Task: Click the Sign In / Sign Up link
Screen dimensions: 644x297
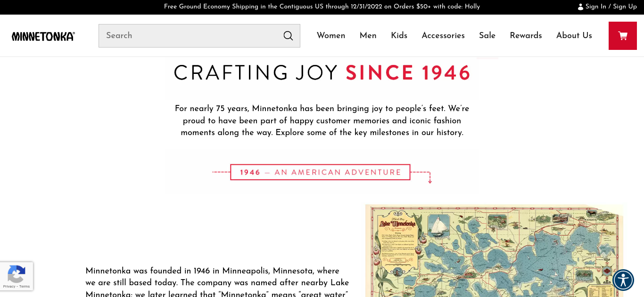Action: pyautogui.click(x=611, y=7)
